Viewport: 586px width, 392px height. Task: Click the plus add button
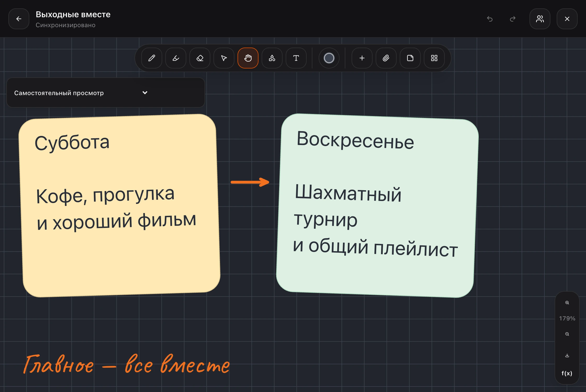[x=362, y=58]
